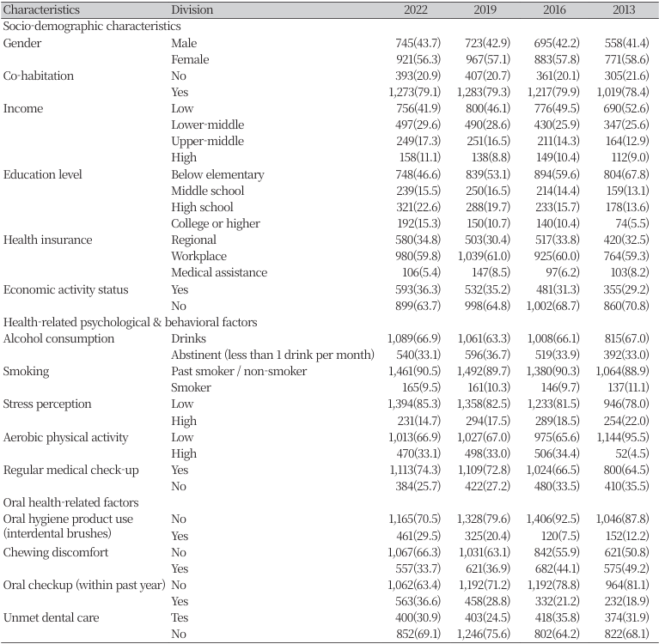Image resolution: width=659 pixels, height=644 pixels.
Task: Click the Drinks division label
Action: tap(189, 338)
